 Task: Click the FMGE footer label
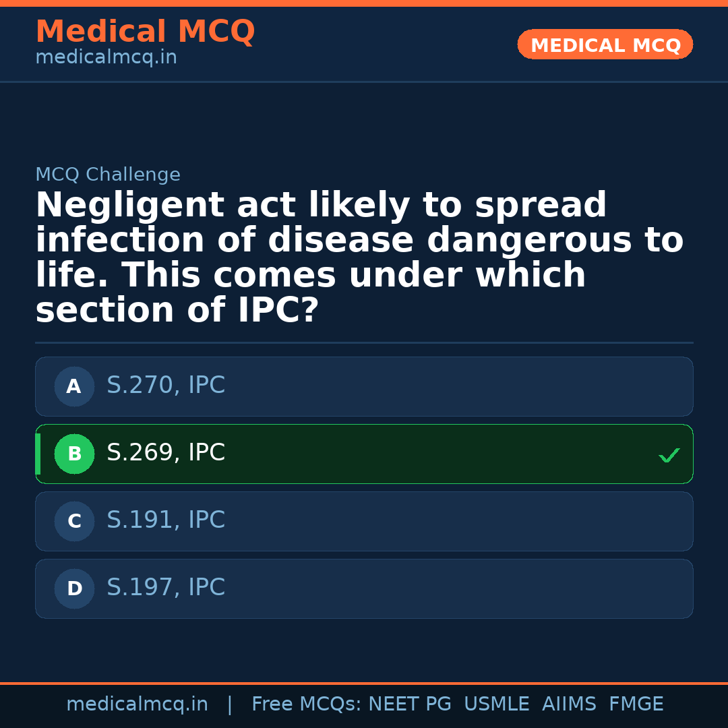tap(636, 704)
